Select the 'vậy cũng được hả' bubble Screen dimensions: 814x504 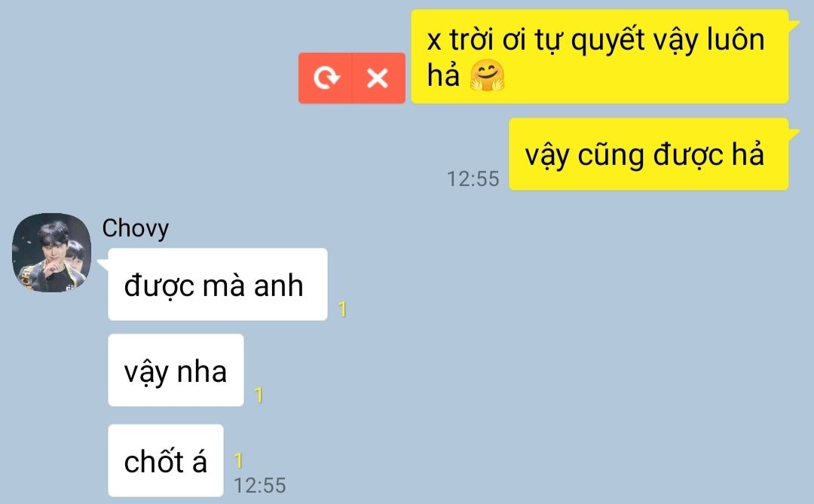coord(648,154)
